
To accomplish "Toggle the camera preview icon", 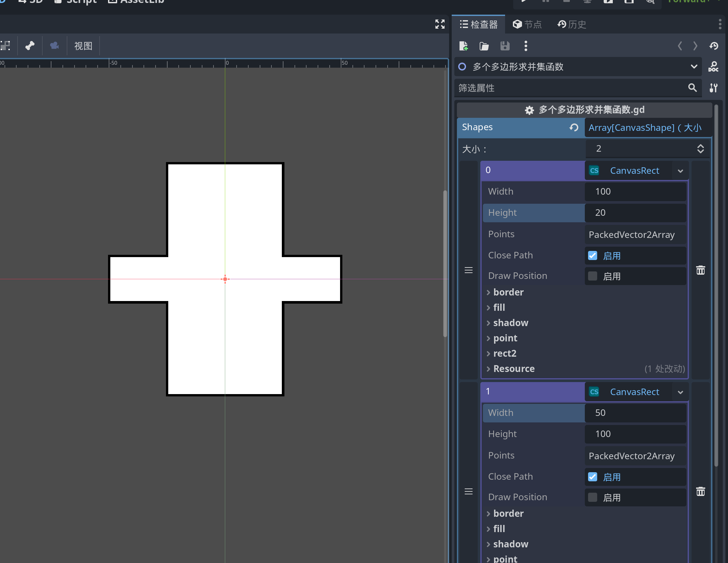I will (x=54, y=46).
